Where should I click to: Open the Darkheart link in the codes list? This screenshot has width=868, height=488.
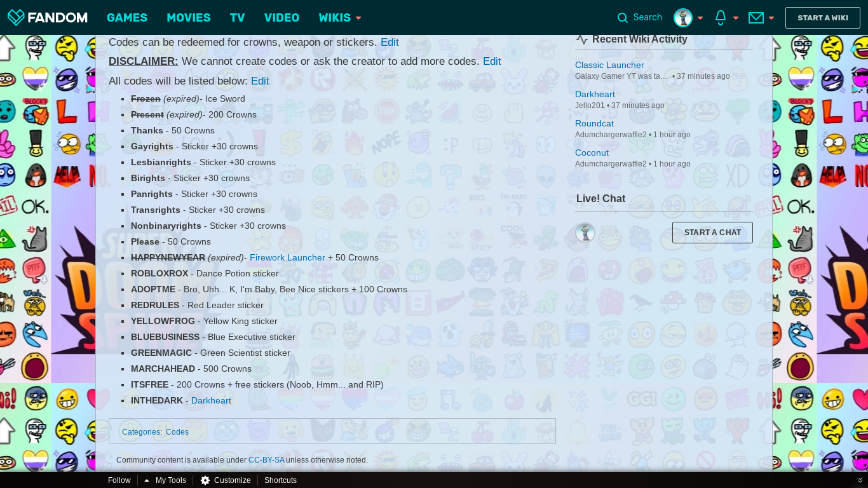click(x=211, y=401)
